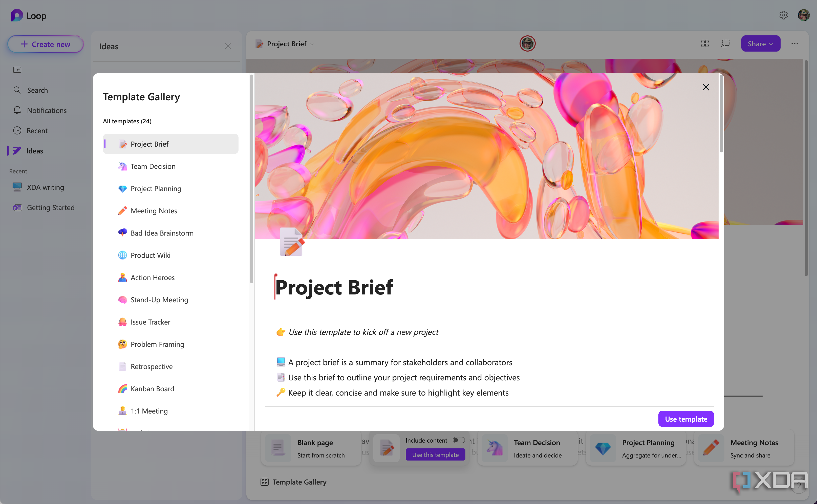The height and width of the screenshot is (504, 817).
Task: Click the template list scrollbar
Action: pos(251,179)
